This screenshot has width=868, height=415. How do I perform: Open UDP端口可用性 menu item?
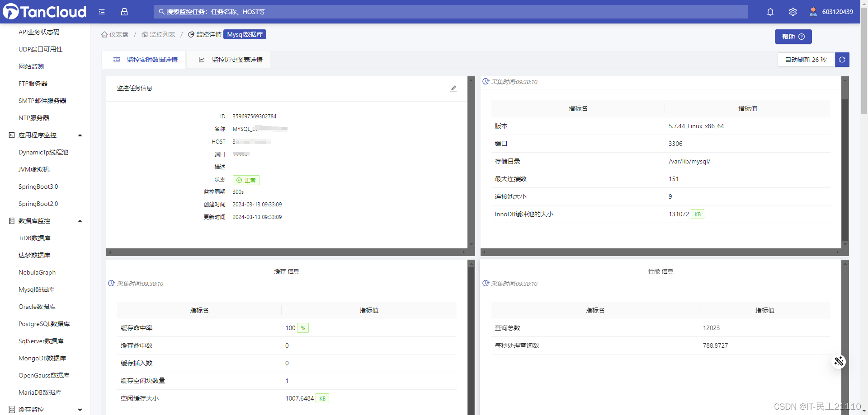41,49
